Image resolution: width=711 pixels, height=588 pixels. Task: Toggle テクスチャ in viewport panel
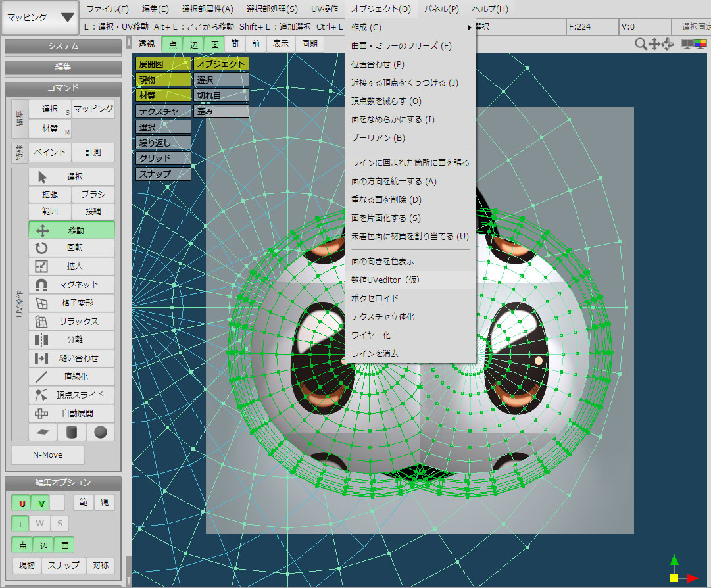163,111
